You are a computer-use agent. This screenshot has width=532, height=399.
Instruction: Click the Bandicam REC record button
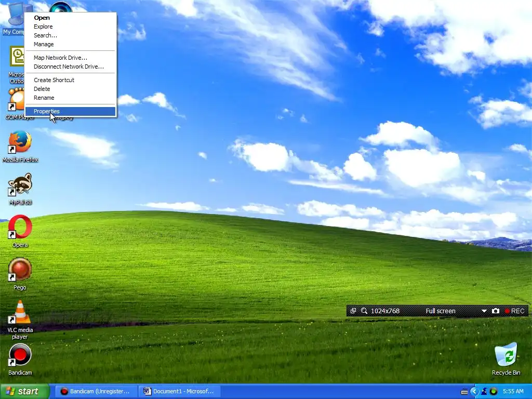(x=515, y=311)
